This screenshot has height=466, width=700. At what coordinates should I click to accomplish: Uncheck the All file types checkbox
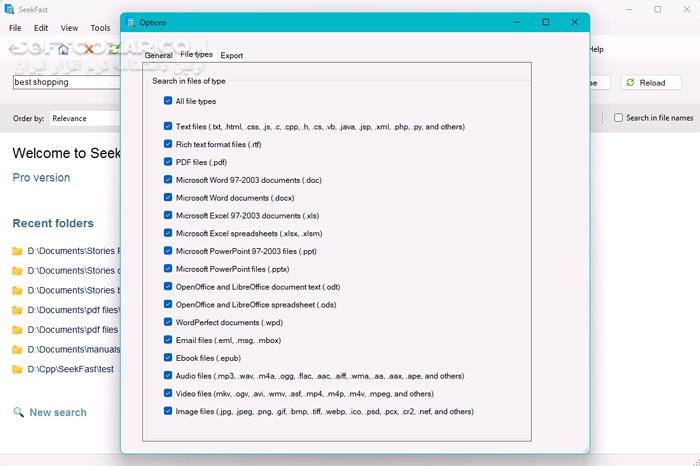click(x=168, y=100)
